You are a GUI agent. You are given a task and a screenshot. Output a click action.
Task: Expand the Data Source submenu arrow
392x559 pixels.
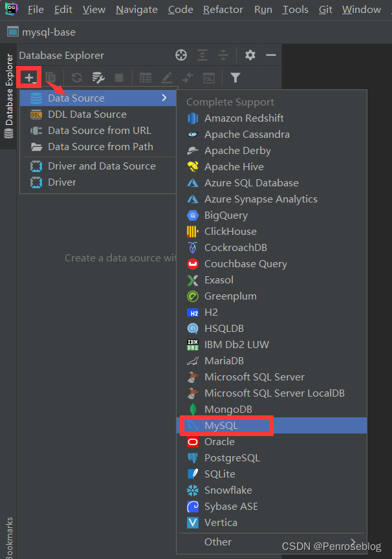[164, 98]
